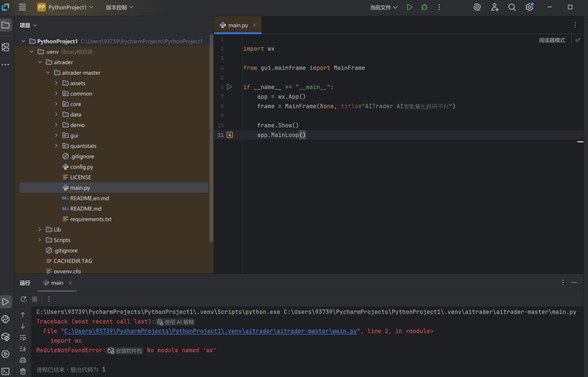Go down the stack trace with arrow

click(23, 326)
